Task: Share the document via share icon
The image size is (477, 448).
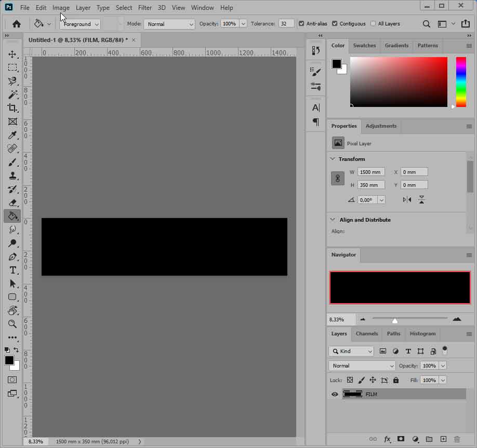Action: pyautogui.click(x=466, y=24)
